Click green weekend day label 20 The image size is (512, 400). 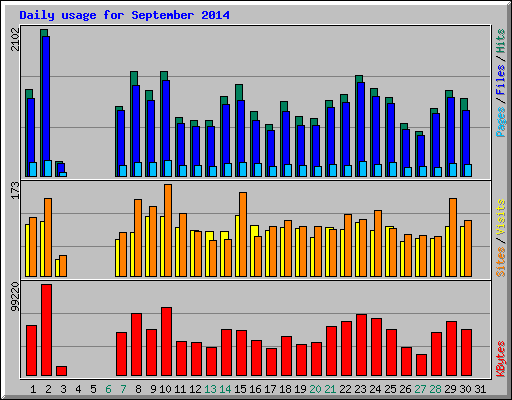(315, 389)
